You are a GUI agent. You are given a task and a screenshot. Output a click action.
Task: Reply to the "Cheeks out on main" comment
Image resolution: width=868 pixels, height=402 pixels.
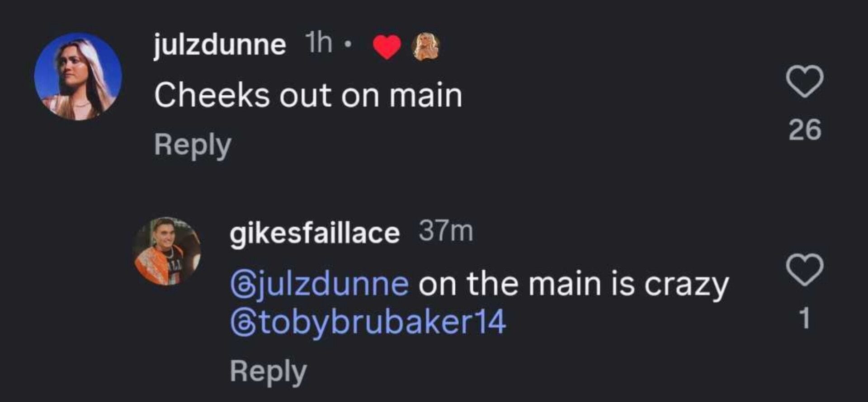pos(193,145)
